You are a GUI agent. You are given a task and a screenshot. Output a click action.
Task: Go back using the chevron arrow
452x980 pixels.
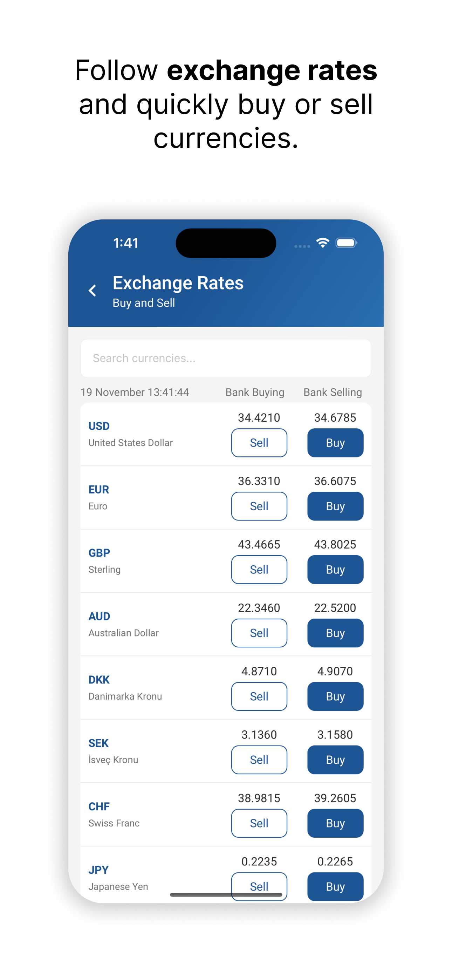[x=92, y=291]
